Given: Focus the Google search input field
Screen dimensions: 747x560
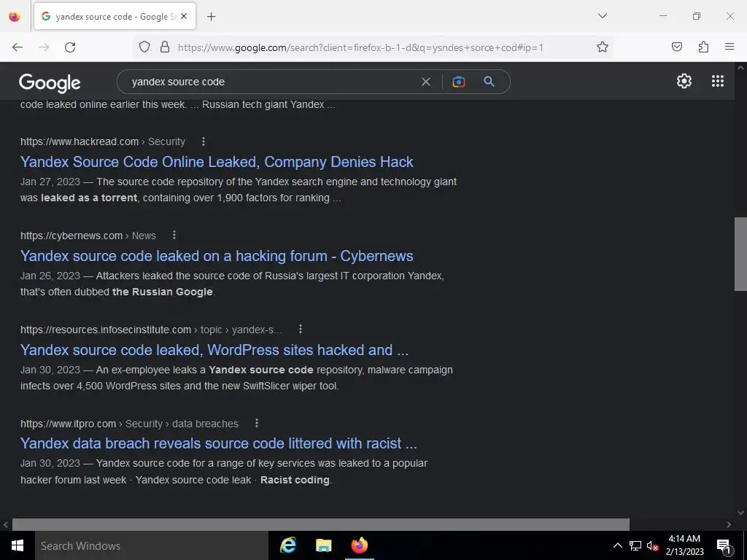Looking at the screenshot, I should click(271, 82).
